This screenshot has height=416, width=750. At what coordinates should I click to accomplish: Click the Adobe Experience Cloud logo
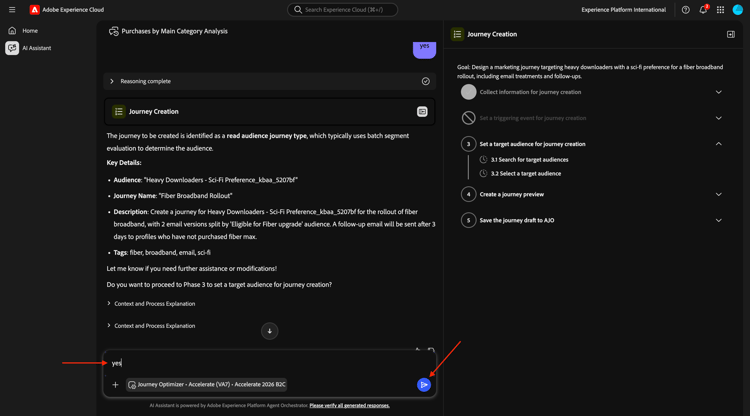pos(34,10)
